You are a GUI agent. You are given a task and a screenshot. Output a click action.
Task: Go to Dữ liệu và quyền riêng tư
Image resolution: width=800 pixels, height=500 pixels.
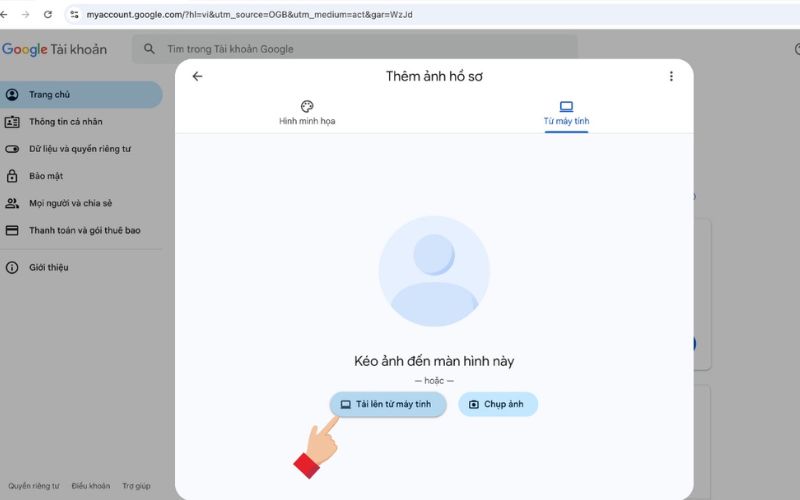pyautogui.click(x=80, y=149)
